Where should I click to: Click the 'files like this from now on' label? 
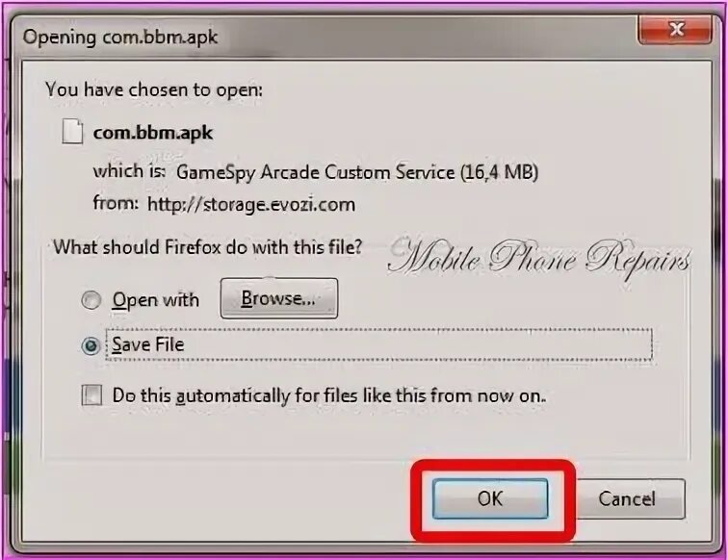click(422, 395)
